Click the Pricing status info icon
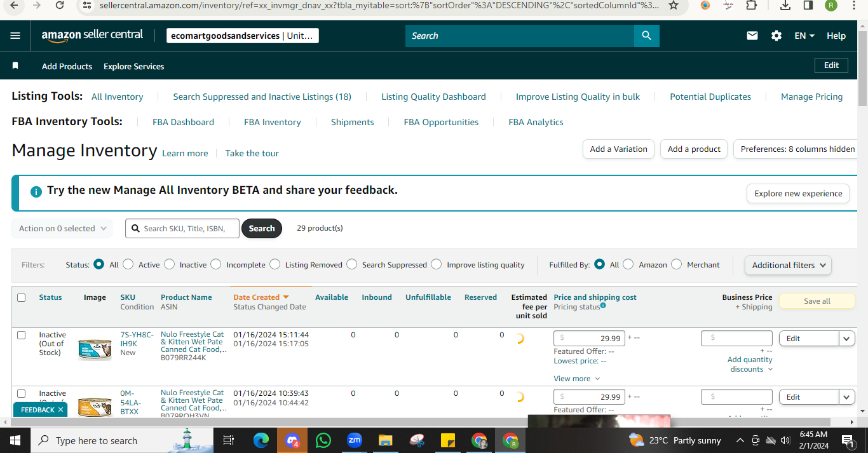 603,306
